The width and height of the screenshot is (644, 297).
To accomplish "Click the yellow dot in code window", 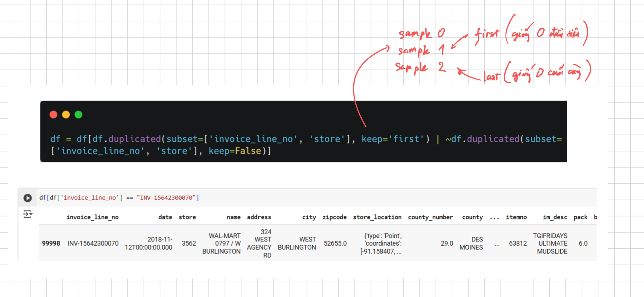I will [66, 115].
